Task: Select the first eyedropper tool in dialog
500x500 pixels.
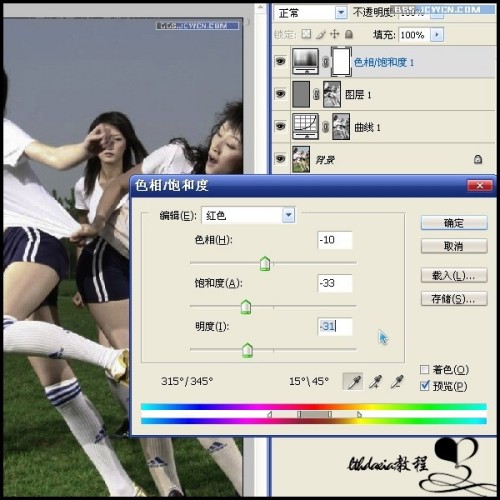Action: click(x=353, y=381)
